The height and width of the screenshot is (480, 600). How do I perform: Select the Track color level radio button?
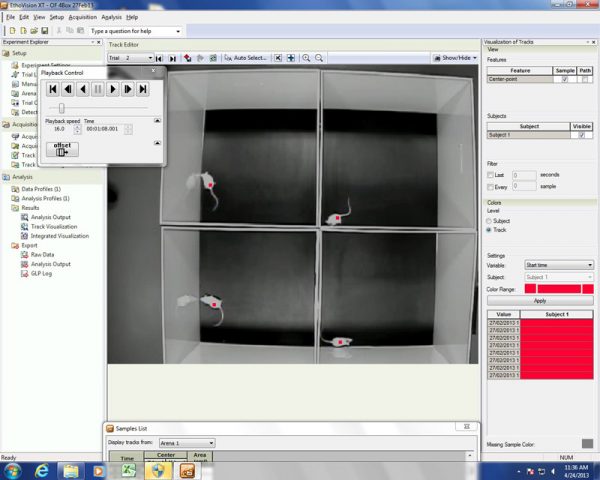(489, 230)
